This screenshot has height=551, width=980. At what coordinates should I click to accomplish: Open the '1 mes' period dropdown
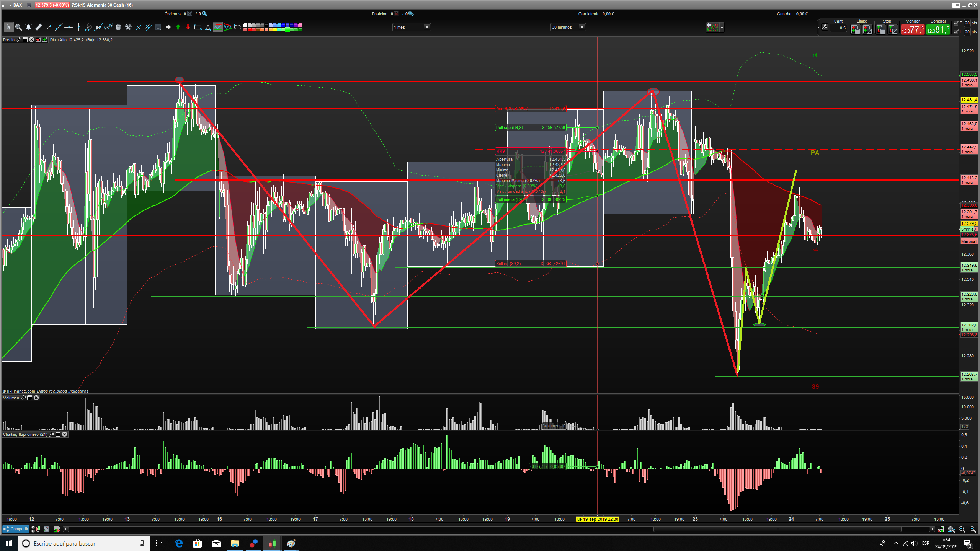(426, 27)
